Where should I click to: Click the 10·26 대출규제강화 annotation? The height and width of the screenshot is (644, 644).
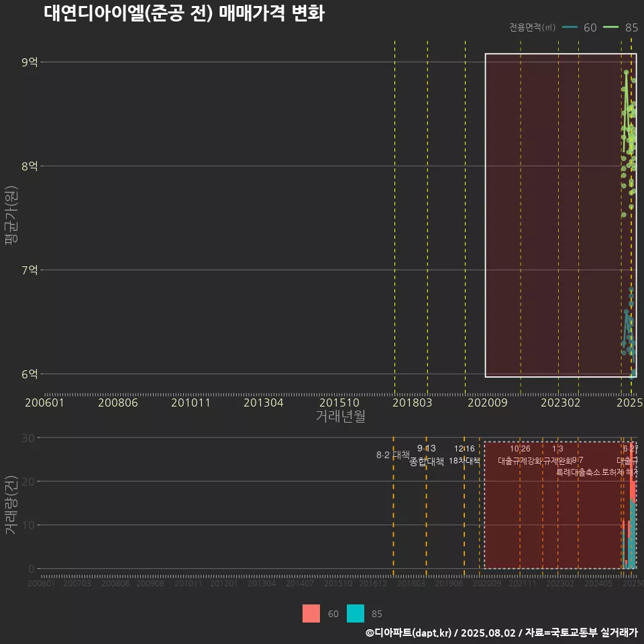pyautogui.click(x=520, y=455)
